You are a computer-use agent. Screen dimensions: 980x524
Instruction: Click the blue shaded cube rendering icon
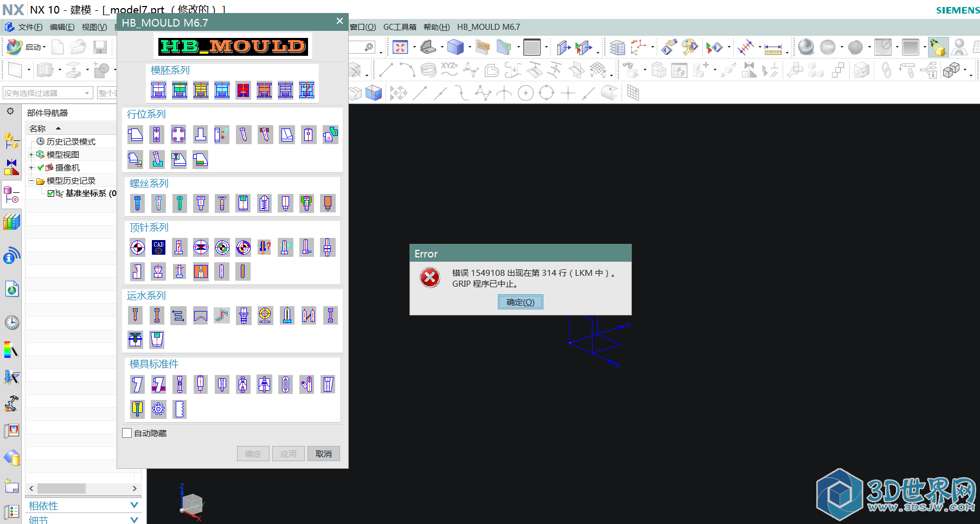click(x=455, y=47)
